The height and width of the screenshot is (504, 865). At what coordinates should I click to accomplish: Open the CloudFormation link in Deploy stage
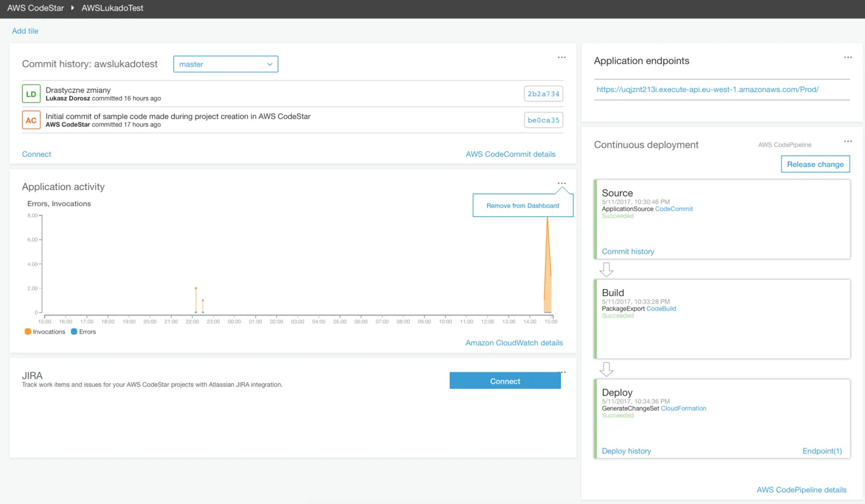[683, 408]
